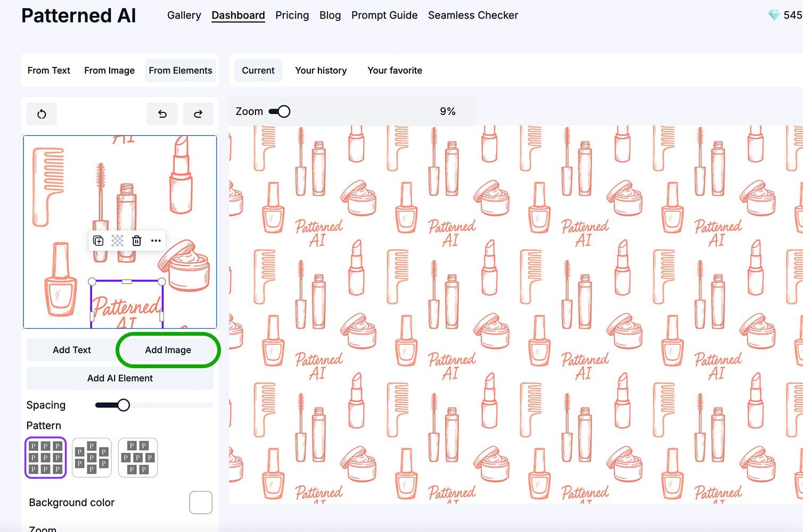
Task: Duplicate the selected element using the copy icon
Action: pyautogui.click(x=98, y=240)
